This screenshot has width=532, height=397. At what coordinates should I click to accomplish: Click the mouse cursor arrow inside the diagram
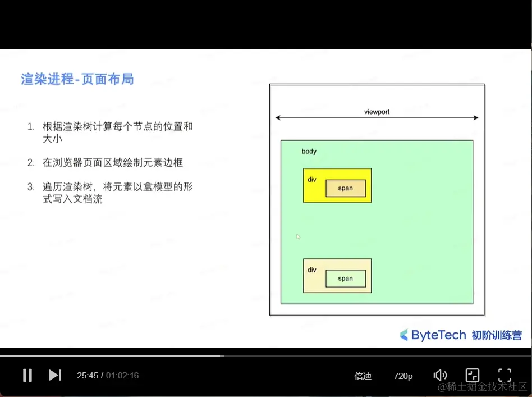pos(298,237)
